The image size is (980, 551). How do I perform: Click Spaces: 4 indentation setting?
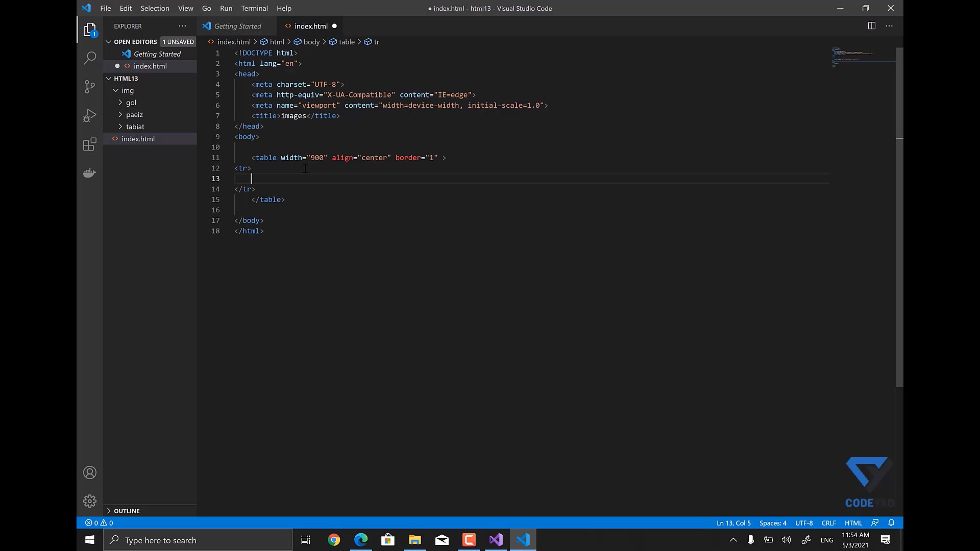773,523
